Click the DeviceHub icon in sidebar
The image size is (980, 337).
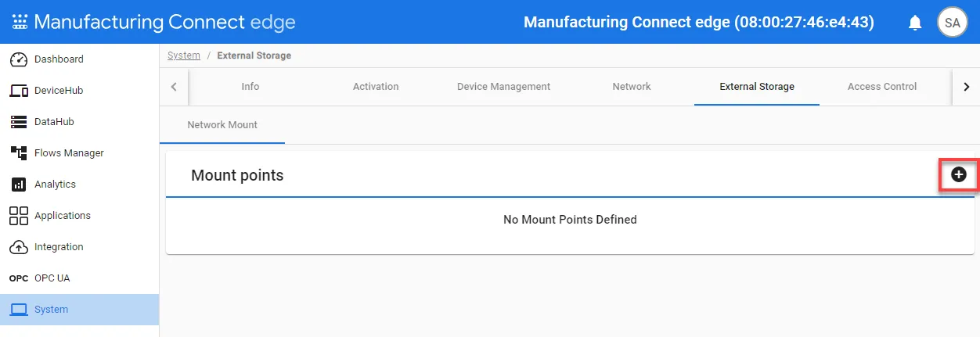coord(19,91)
